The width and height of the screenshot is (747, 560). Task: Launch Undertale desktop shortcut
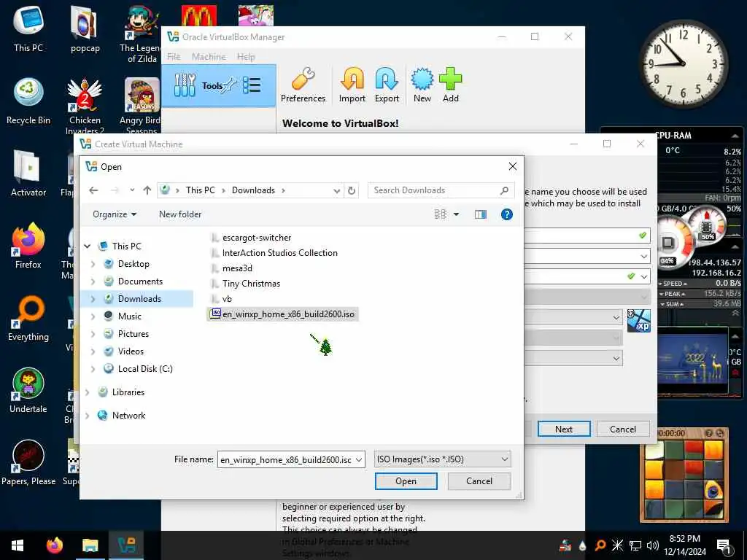tap(28, 390)
